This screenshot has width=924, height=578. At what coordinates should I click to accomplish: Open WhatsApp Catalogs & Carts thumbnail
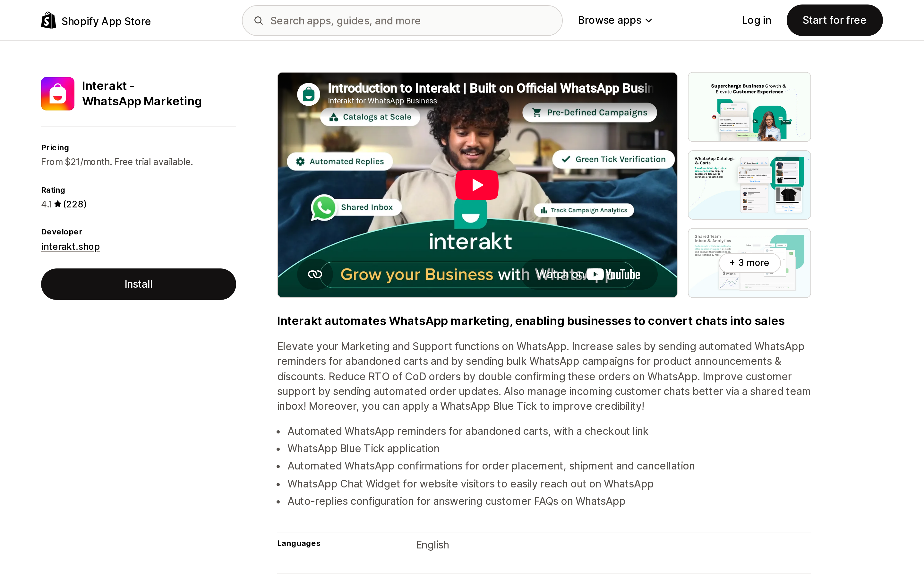coord(749,185)
